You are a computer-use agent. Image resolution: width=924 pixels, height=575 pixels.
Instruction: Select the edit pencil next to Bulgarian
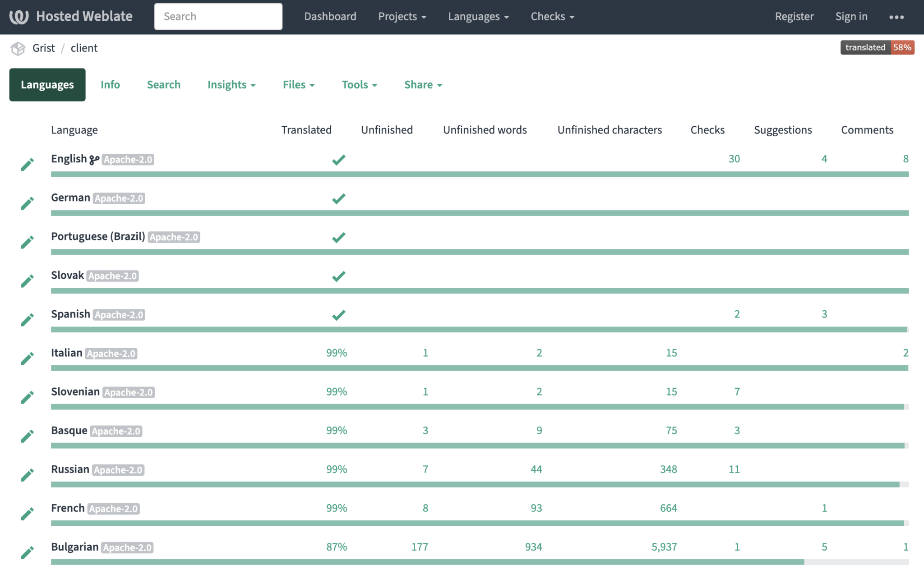[27, 552]
